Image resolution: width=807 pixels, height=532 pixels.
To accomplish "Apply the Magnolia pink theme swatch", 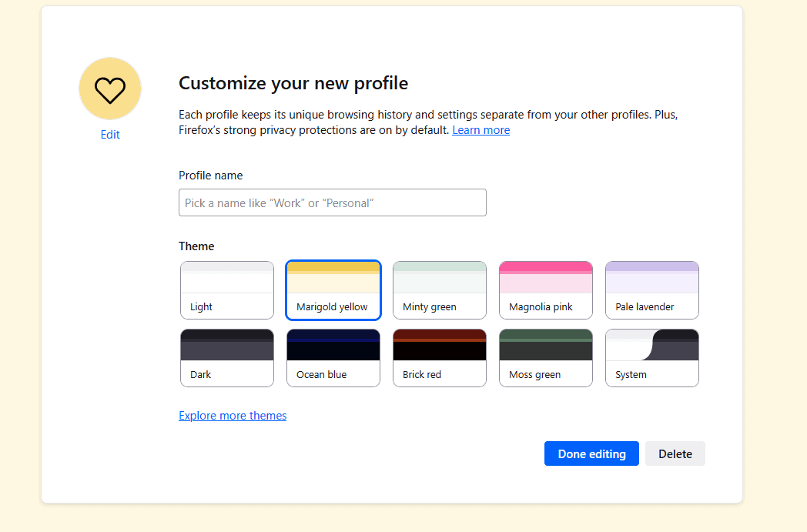I will pyautogui.click(x=546, y=290).
